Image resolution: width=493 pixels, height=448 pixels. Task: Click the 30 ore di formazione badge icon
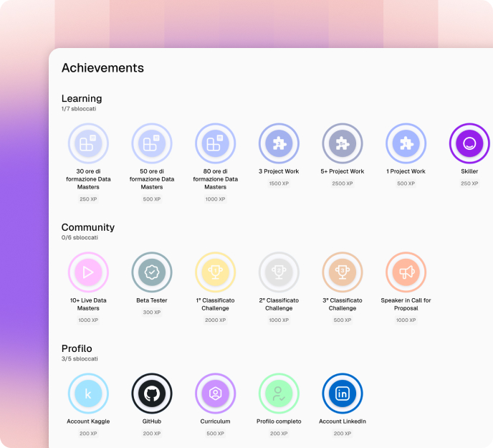[88, 143]
